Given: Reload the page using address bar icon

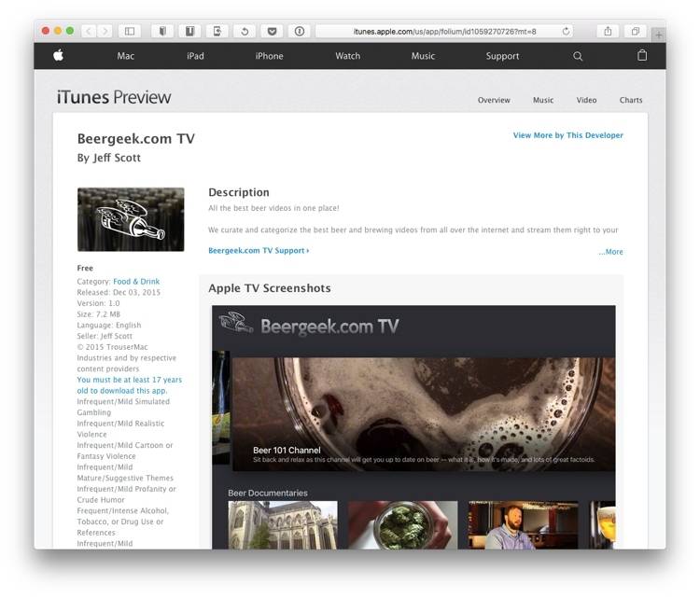Looking at the screenshot, I should coord(566,31).
